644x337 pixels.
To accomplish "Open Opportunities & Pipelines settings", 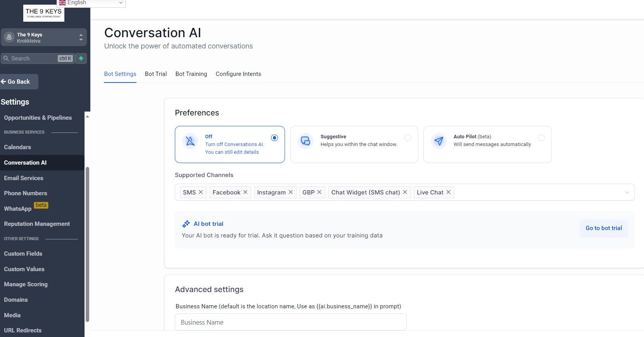I will coord(38,118).
